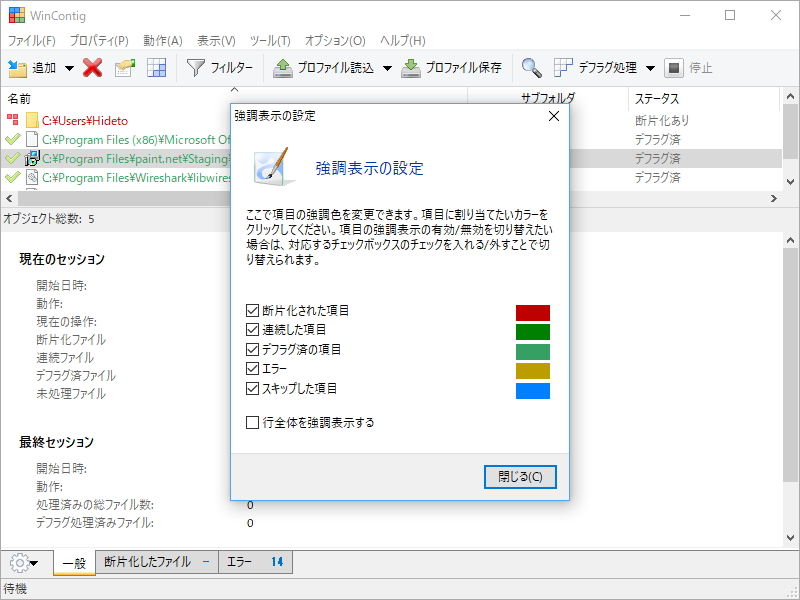Open the 動作(A) menu
Viewport: 800px width, 600px height.
pos(163,40)
